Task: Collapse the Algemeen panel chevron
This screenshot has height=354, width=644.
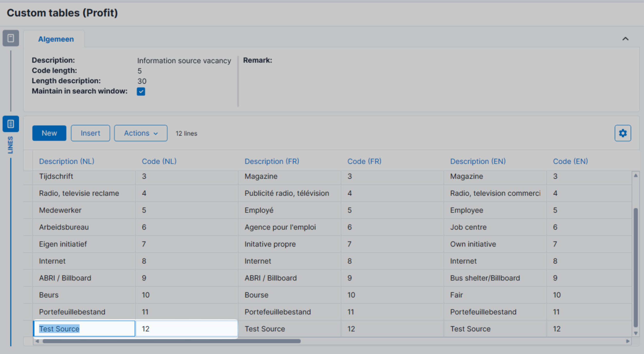Action: (625, 39)
